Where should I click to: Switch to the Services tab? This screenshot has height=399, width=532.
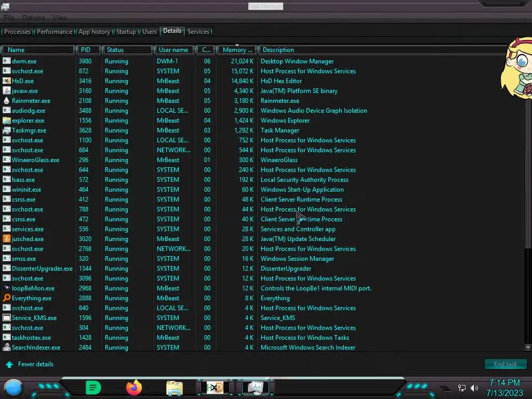198,32
